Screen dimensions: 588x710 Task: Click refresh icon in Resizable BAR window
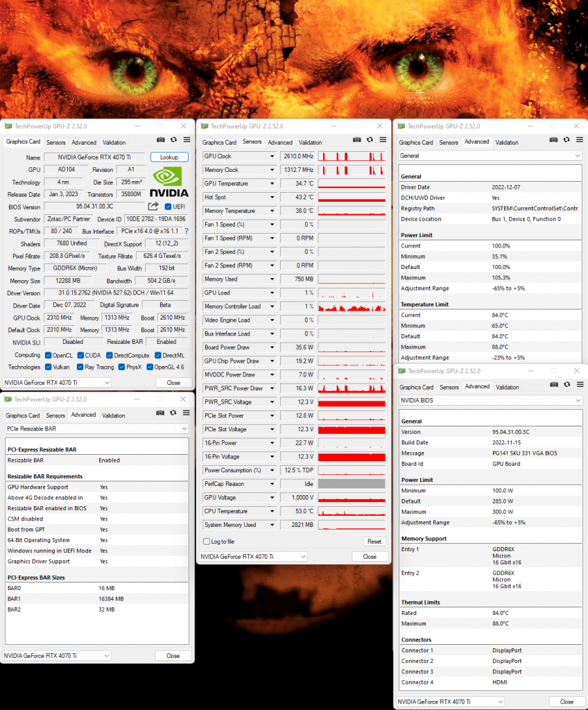[173, 413]
